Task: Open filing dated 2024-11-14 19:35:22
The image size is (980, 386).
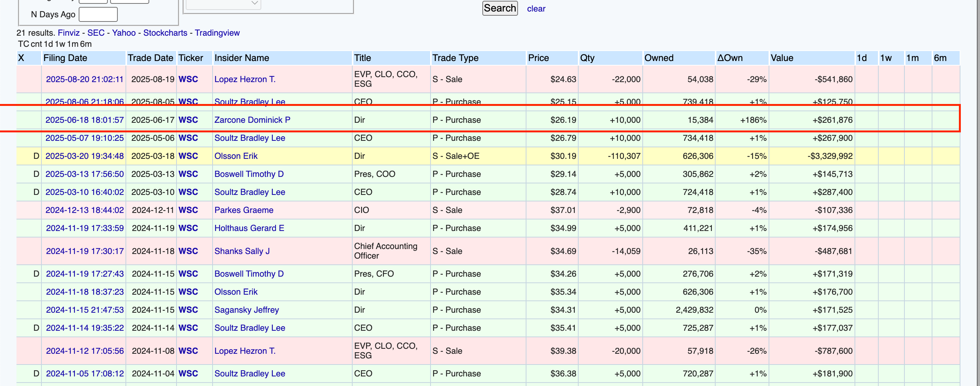Action: [85, 328]
